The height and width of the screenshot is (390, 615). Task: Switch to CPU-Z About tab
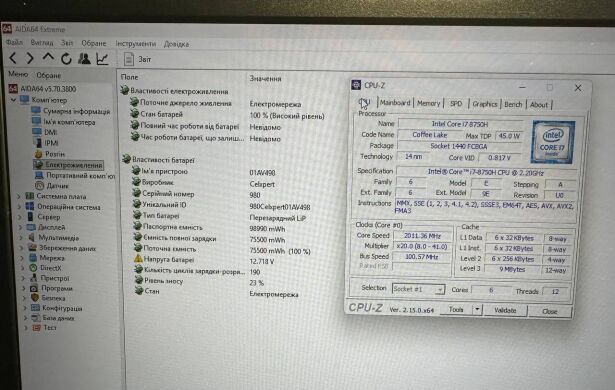pos(539,105)
